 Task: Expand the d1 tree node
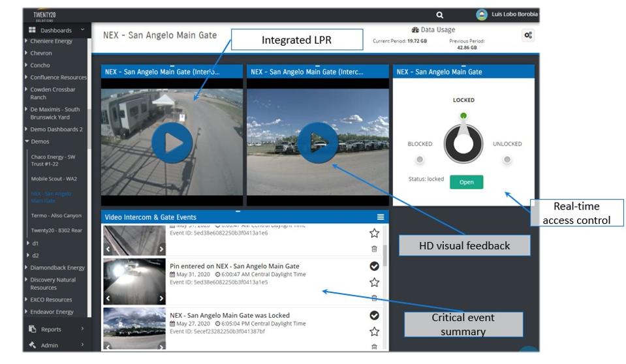click(x=28, y=243)
